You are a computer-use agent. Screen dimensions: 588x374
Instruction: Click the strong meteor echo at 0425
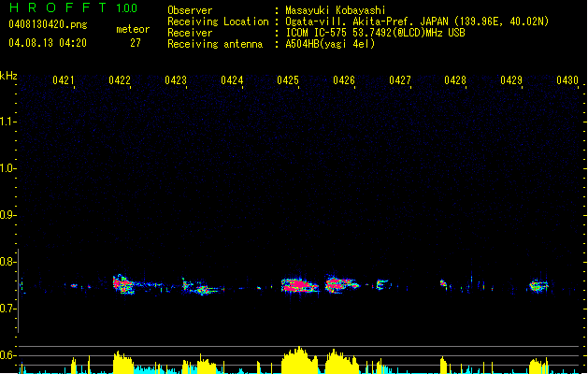point(300,285)
